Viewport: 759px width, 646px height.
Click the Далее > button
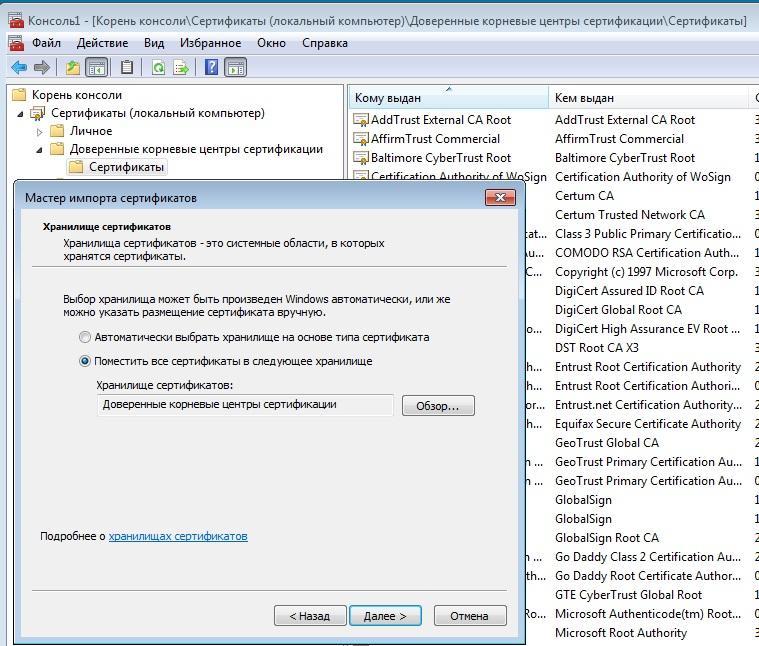385,616
